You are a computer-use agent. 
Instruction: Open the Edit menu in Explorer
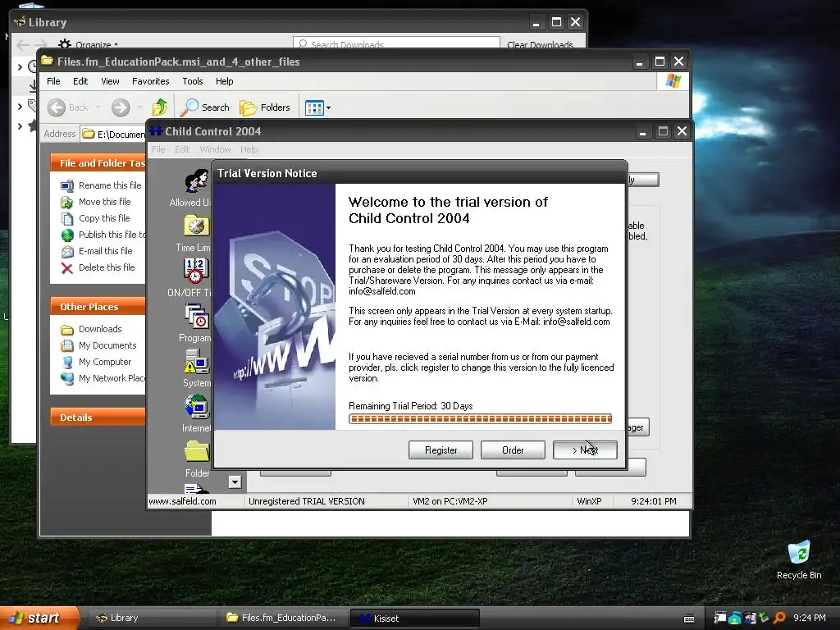[80, 81]
